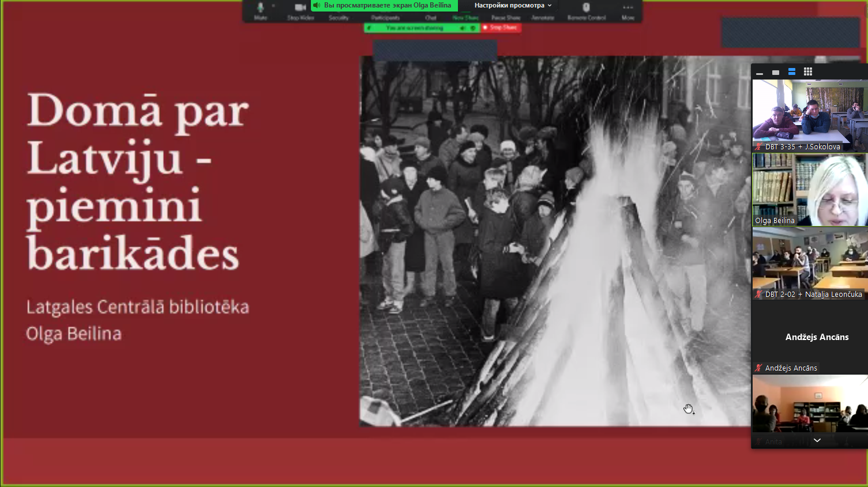
Task: Select the Olga Beilina video thumbnail
Action: (810, 190)
